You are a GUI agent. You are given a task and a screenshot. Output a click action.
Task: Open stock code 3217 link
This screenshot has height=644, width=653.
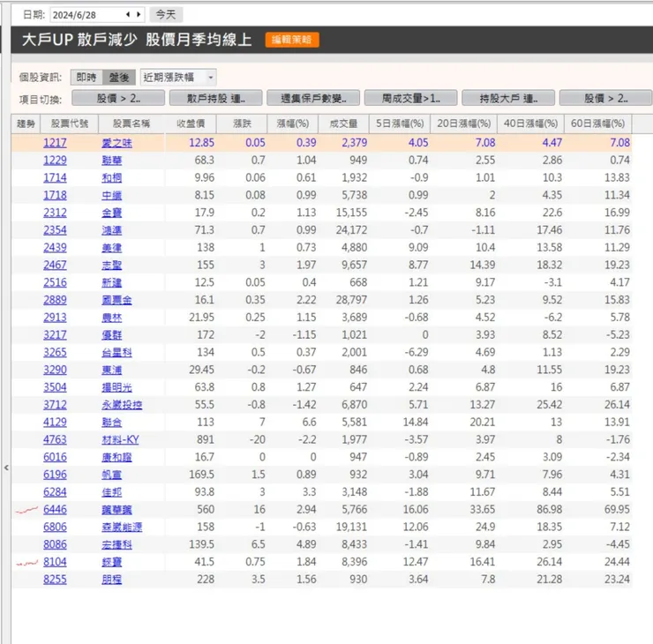(55, 335)
